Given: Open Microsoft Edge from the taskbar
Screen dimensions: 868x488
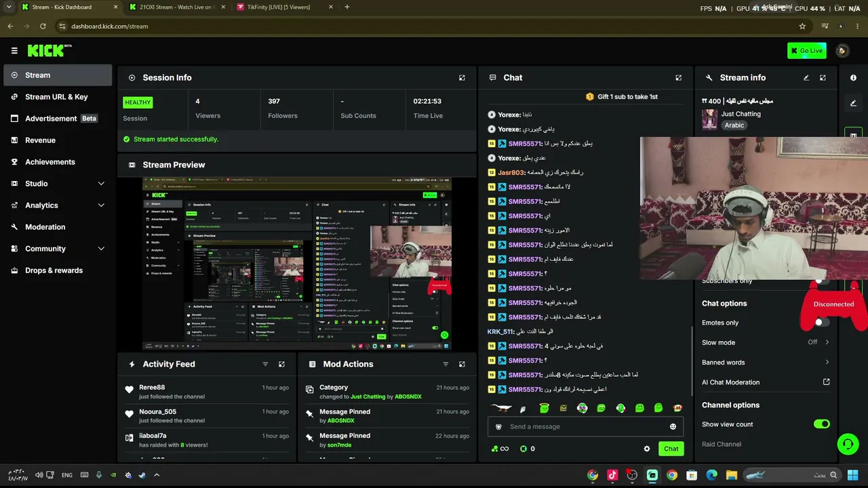Looking at the screenshot, I should pos(711,475).
